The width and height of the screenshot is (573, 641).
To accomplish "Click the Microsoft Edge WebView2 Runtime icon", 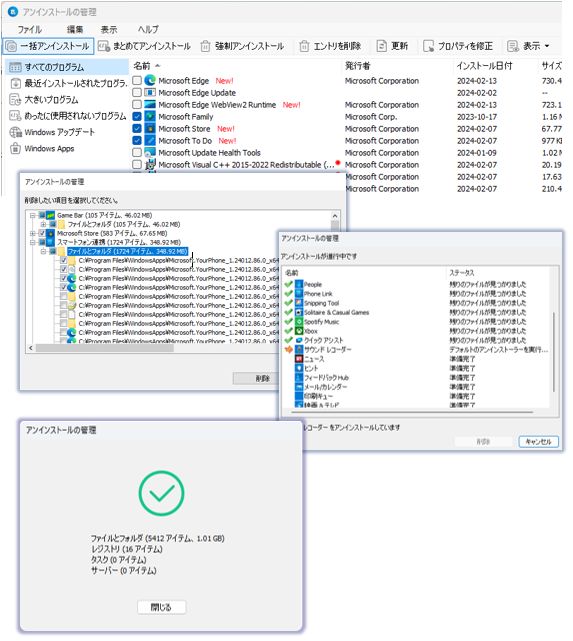I will (x=150, y=105).
